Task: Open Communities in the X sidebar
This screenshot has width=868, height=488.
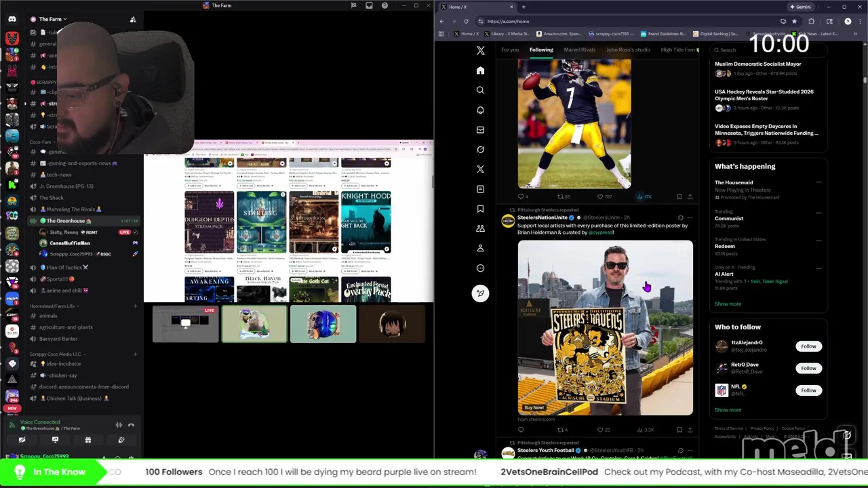Action: point(480,228)
